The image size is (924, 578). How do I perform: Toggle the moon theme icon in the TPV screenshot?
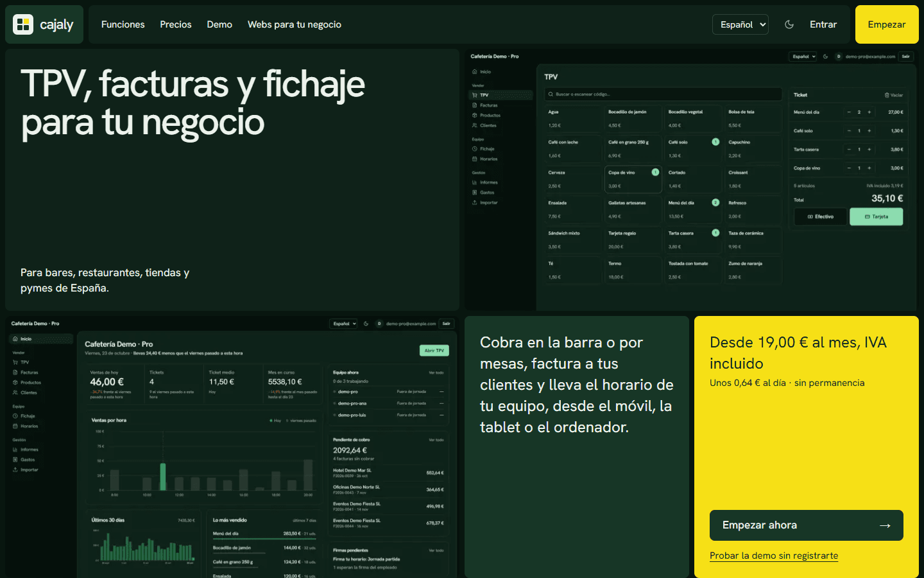pyautogui.click(x=826, y=57)
